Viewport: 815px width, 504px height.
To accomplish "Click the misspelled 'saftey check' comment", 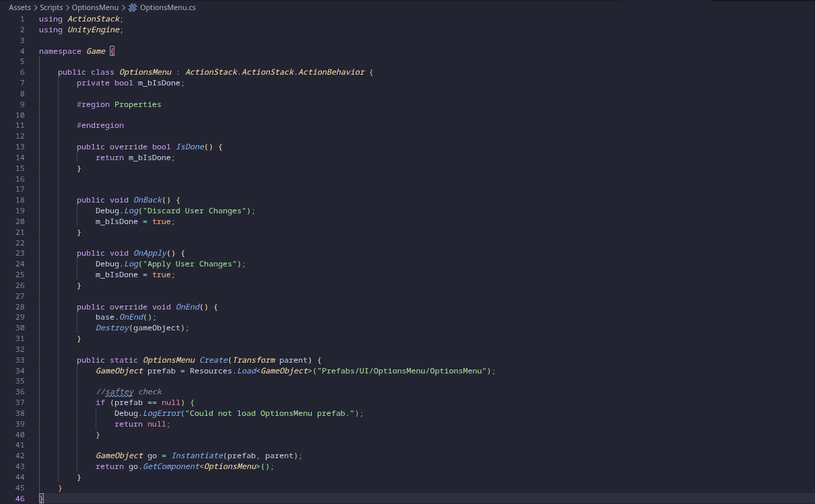I will click(x=129, y=392).
